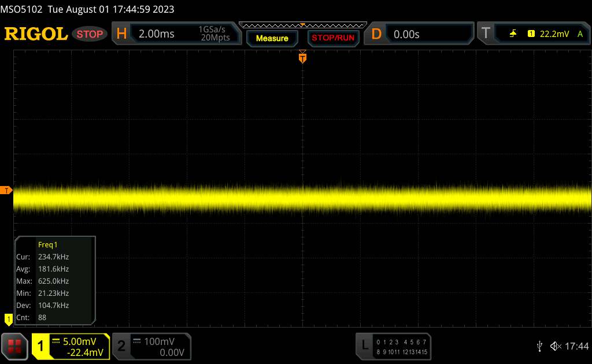Click the Avg: 181.6kHz measurement row
592x364 pixels.
tap(43, 269)
